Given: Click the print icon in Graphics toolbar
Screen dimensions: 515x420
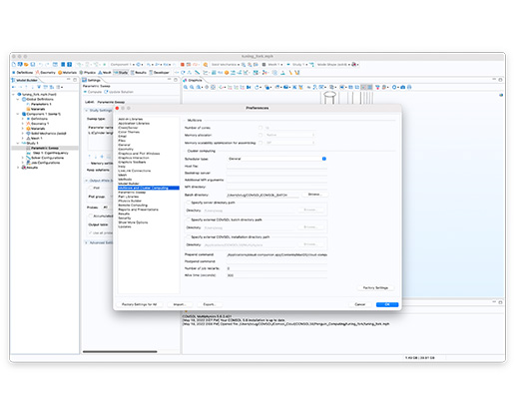Looking at the screenshot, I should coord(409,87).
